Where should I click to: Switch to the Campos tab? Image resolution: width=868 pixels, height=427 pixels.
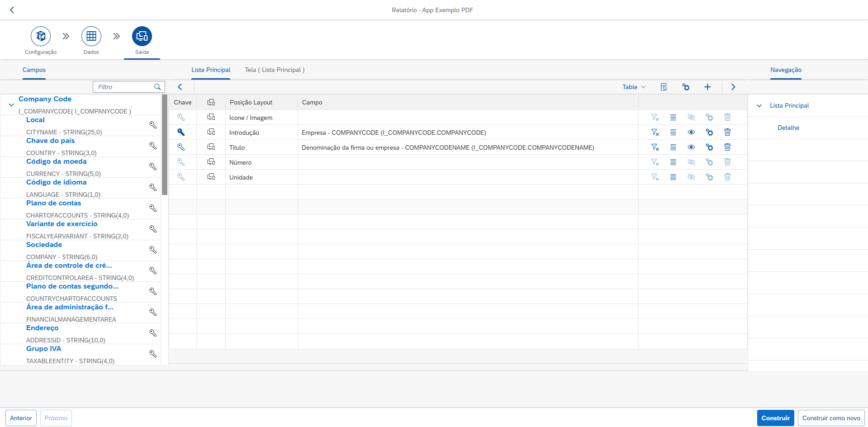tap(34, 70)
